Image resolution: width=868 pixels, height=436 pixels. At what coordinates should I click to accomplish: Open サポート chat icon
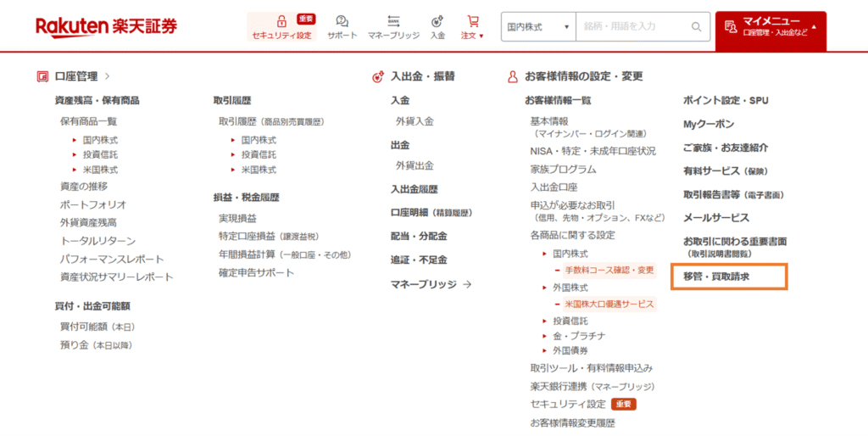click(342, 21)
